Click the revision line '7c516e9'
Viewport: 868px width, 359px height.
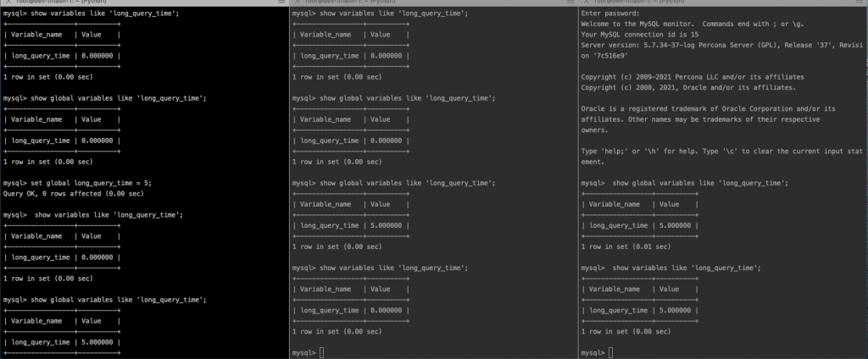pyautogui.click(x=605, y=56)
